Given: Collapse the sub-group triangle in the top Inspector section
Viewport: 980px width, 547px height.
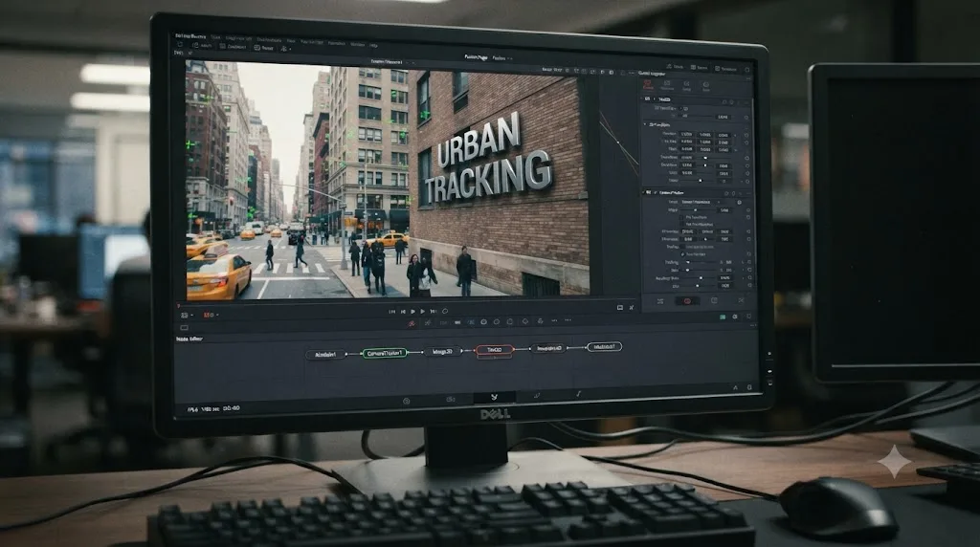Looking at the screenshot, I should [646, 125].
